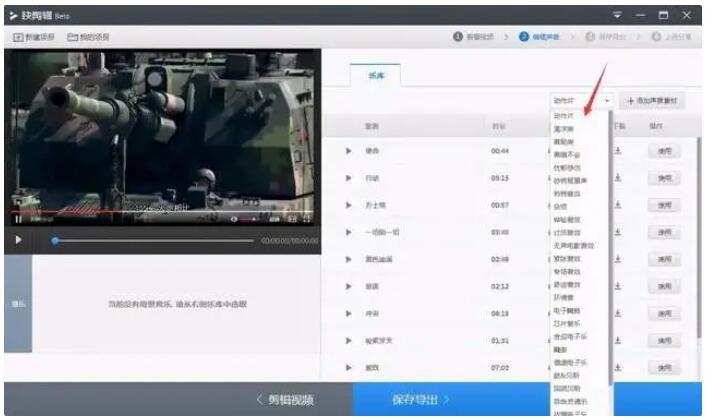Click the duration column header

[x=499, y=126]
